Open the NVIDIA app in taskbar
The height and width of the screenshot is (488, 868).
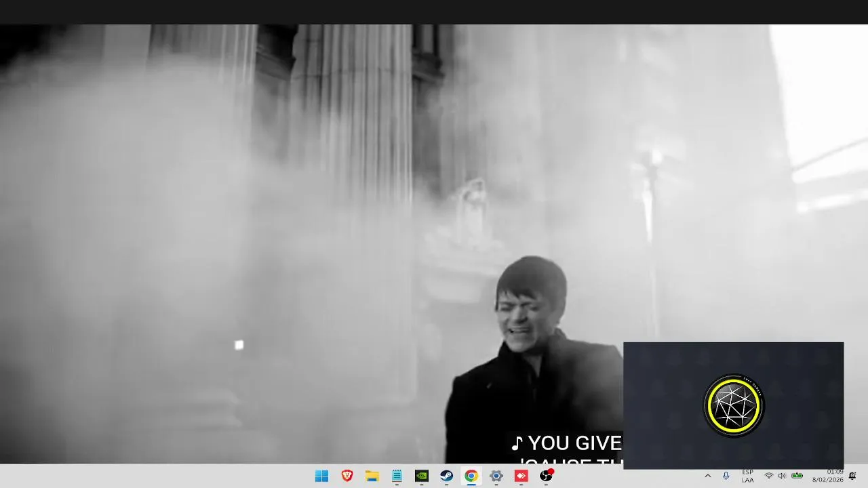(421, 476)
